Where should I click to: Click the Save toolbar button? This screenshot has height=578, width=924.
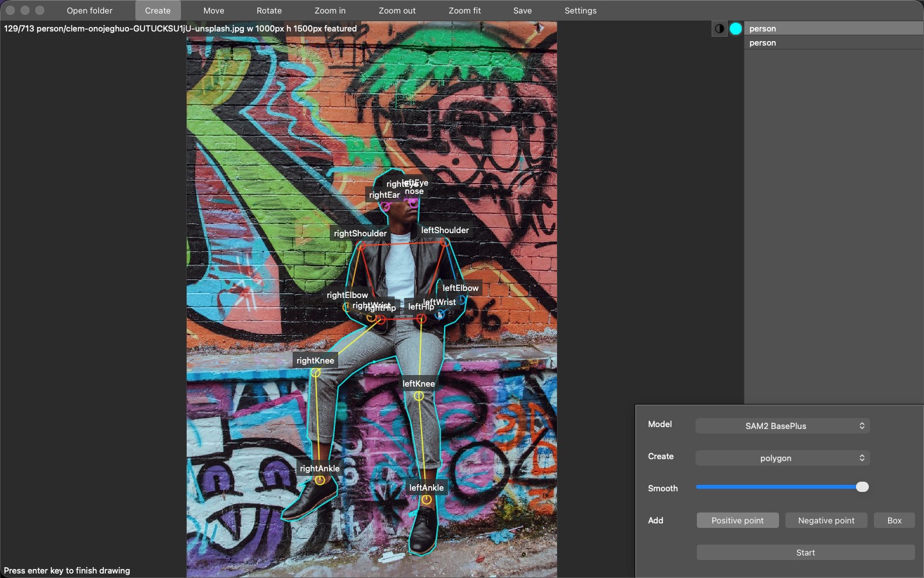(522, 10)
